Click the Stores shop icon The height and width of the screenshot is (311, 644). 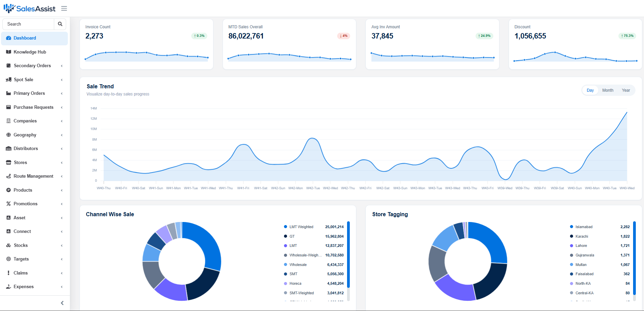click(x=9, y=162)
